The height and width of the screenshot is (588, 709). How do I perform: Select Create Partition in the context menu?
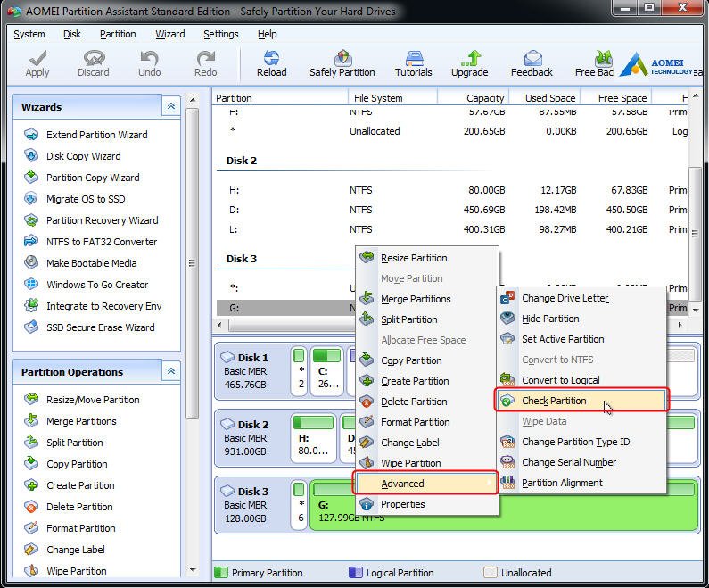click(x=427, y=381)
